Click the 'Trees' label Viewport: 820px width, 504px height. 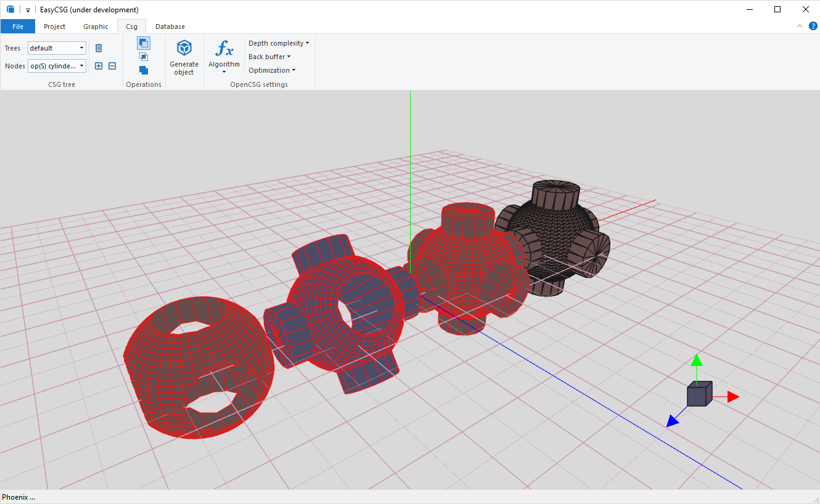pyautogui.click(x=12, y=48)
